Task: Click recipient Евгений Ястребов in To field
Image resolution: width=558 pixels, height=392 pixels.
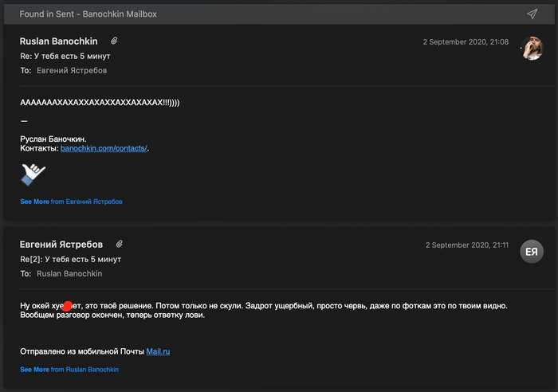Action: click(72, 71)
